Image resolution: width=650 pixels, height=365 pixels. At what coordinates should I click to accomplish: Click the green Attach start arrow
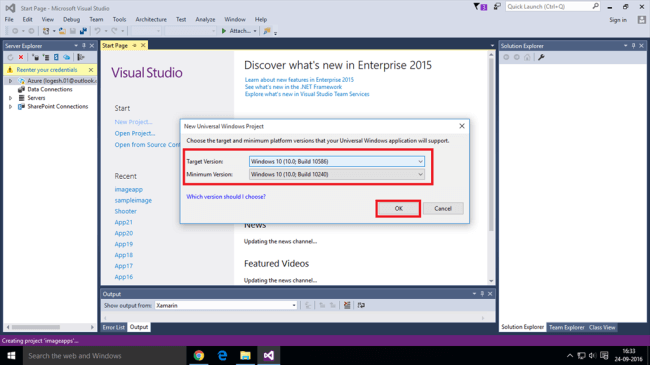[224, 31]
